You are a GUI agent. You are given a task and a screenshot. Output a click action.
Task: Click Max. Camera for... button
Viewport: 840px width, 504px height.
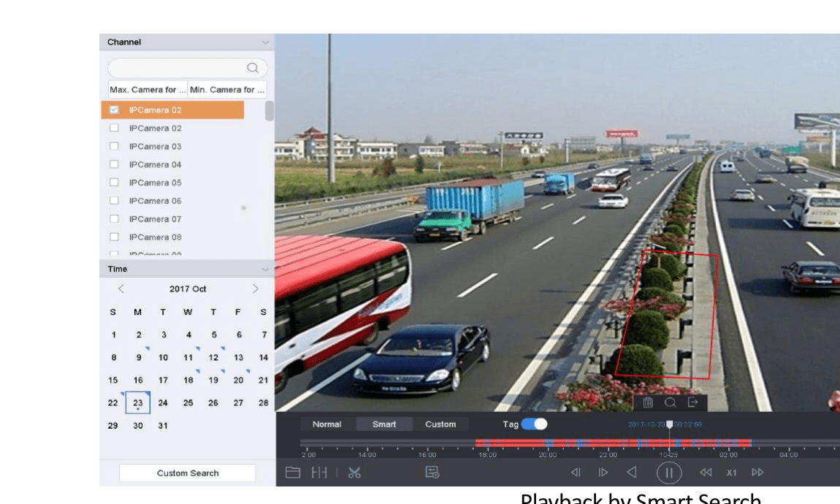pyautogui.click(x=148, y=89)
